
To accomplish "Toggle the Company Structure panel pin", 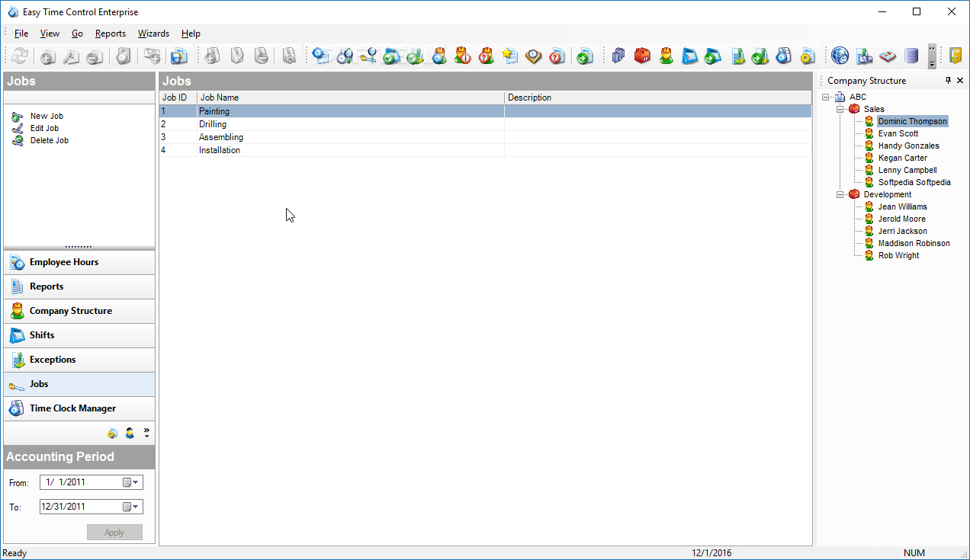I will pyautogui.click(x=949, y=80).
